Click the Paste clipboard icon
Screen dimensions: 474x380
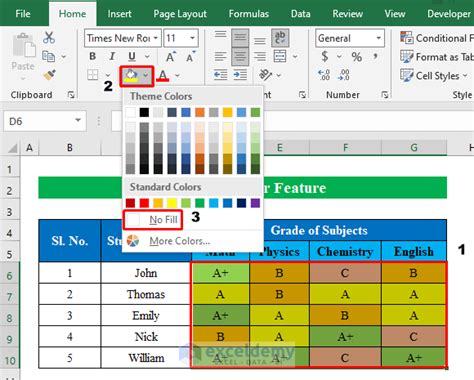24,46
